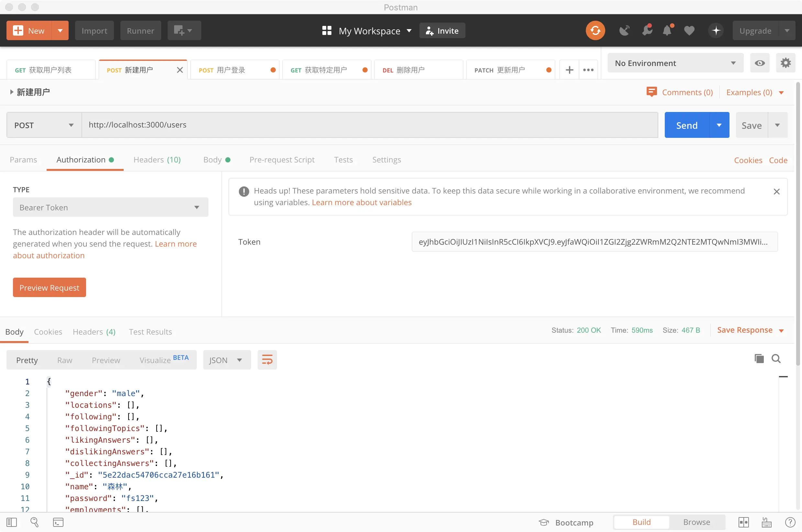Toggle sidebar icon at bottom left

coord(12,522)
